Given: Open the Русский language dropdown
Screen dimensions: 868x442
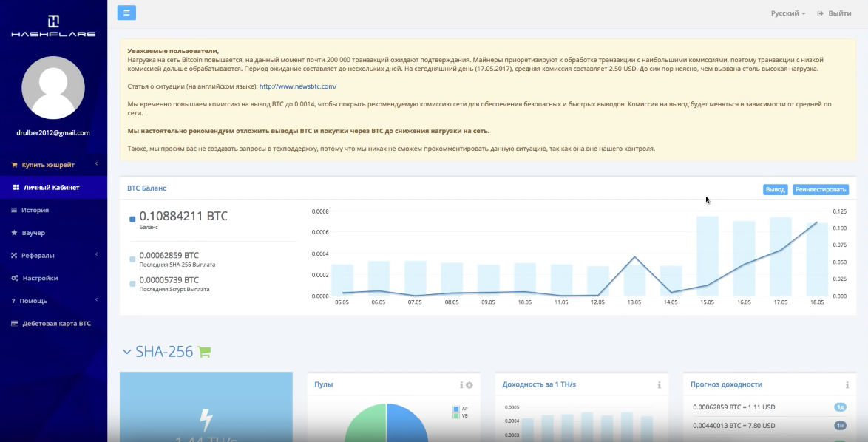Looking at the screenshot, I should pos(787,13).
